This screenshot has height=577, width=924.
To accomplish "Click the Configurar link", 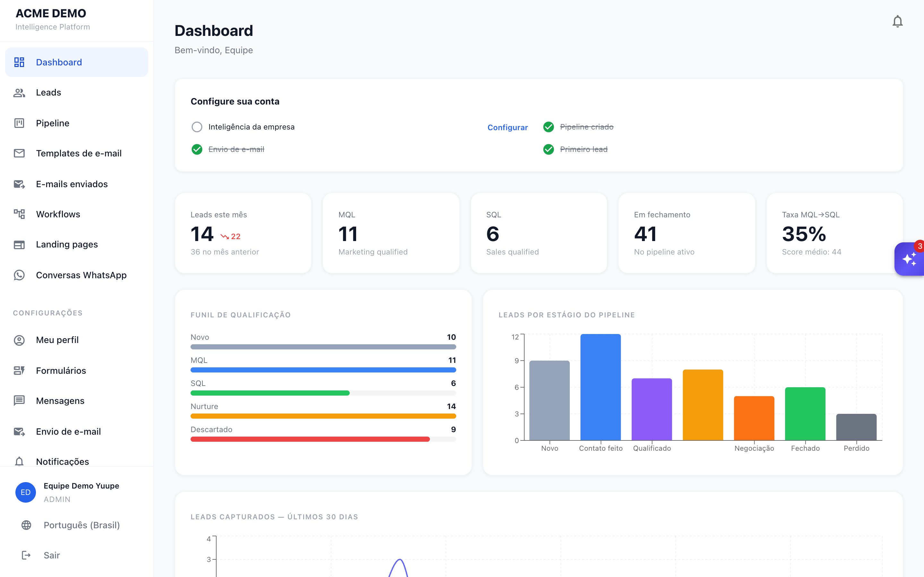I will (508, 128).
